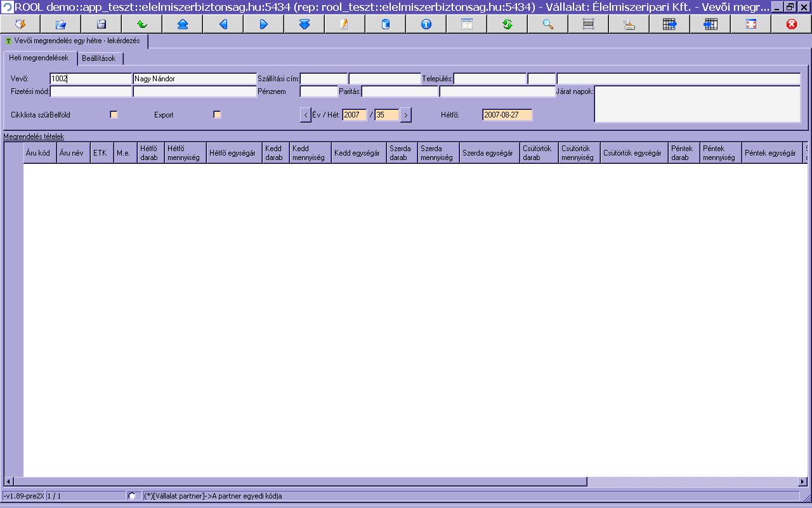The height and width of the screenshot is (508, 812).
Task: Click the Fizetési mód code field
Action: coord(91,91)
